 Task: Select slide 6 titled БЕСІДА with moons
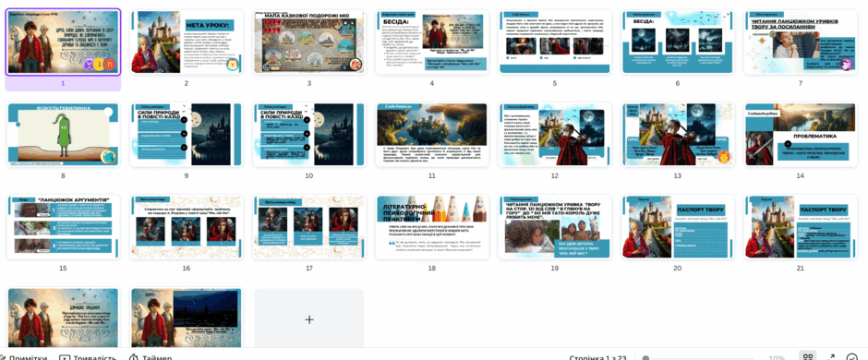[678, 42]
